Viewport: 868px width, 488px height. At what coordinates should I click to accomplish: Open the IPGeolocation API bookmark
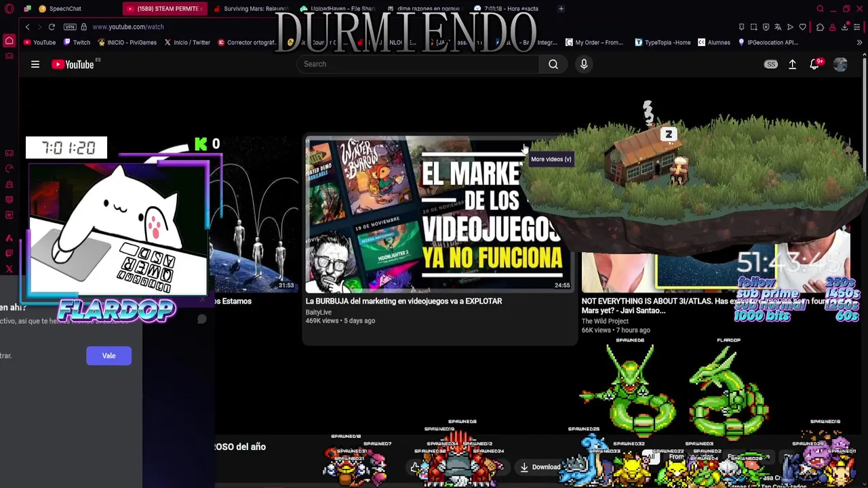click(768, 42)
